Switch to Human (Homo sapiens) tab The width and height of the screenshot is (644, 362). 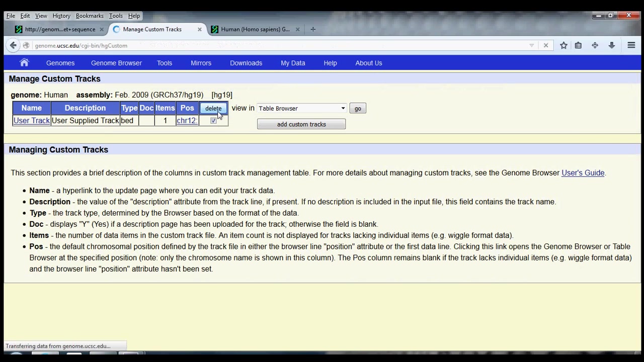point(255,29)
